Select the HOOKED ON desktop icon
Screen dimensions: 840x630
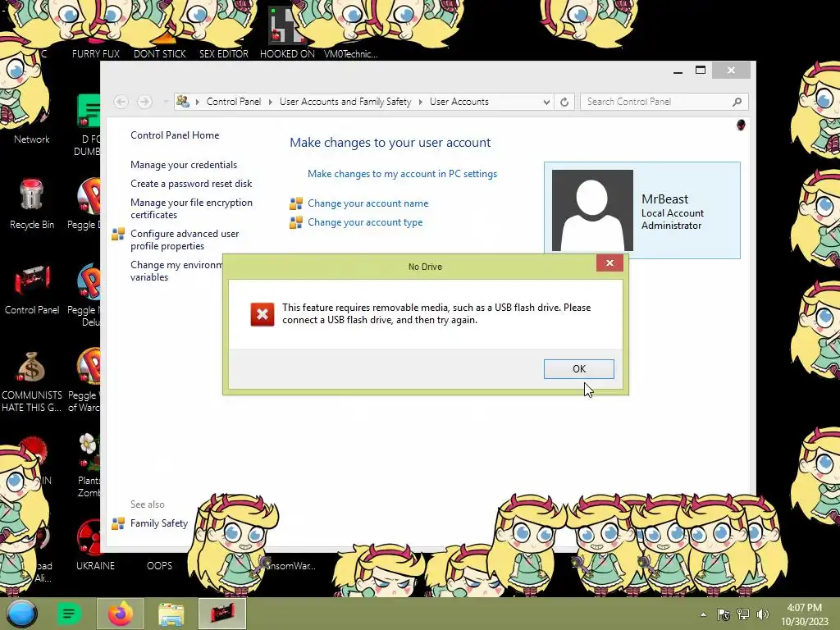[287, 32]
